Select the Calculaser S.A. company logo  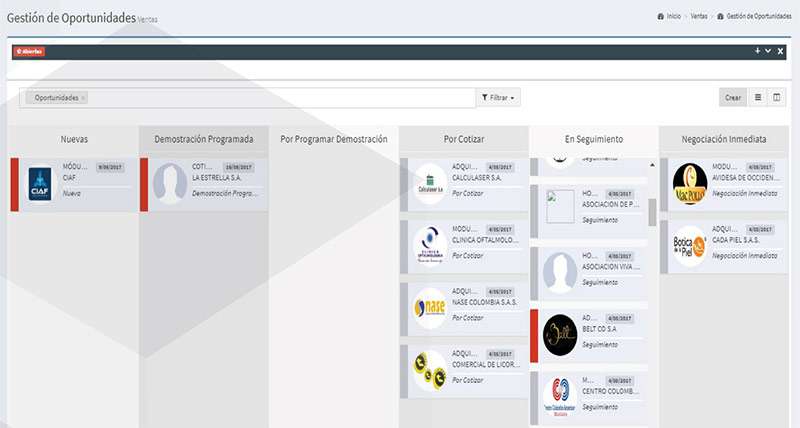(429, 184)
